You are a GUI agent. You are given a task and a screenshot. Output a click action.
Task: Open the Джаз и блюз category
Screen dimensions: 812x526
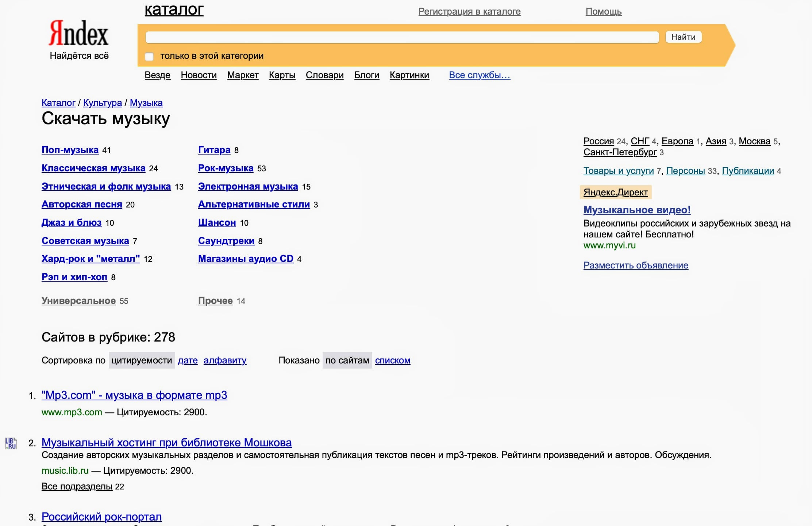(72, 223)
